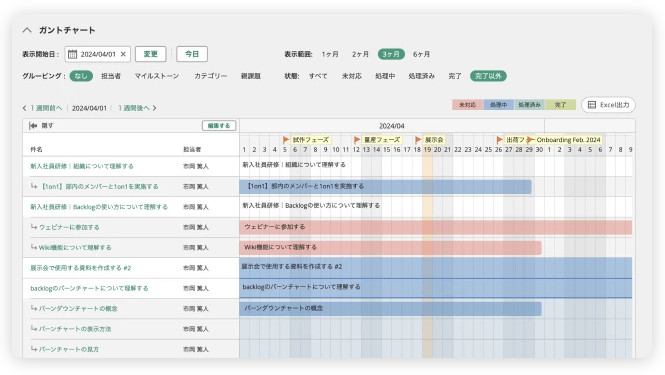The image size is (665, 375).
Task: Collapse the ガントチャート section chevron
Action: (27, 30)
